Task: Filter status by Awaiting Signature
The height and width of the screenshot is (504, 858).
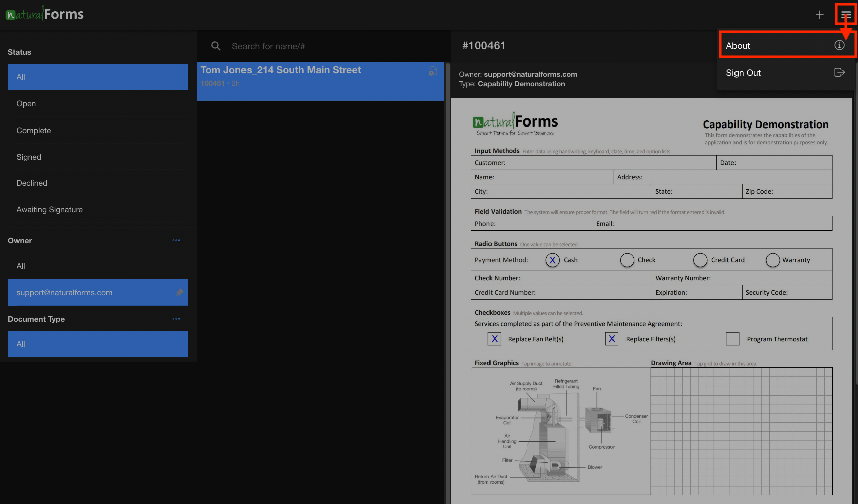Action: [x=97, y=209]
